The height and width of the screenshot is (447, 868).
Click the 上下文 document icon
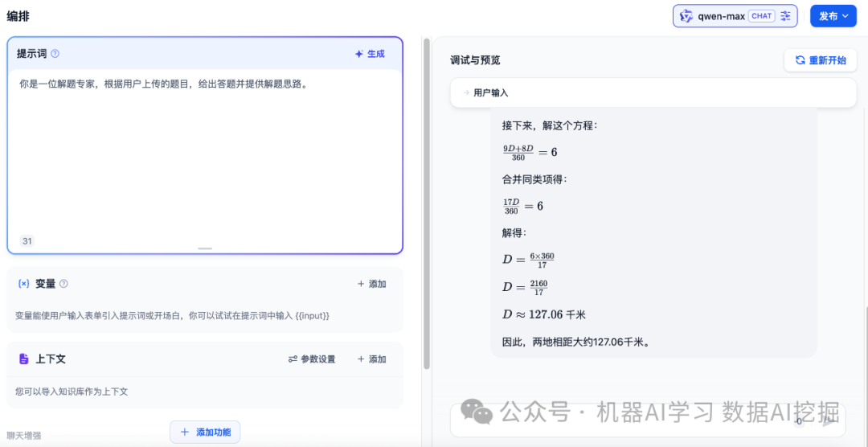pos(23,359)
